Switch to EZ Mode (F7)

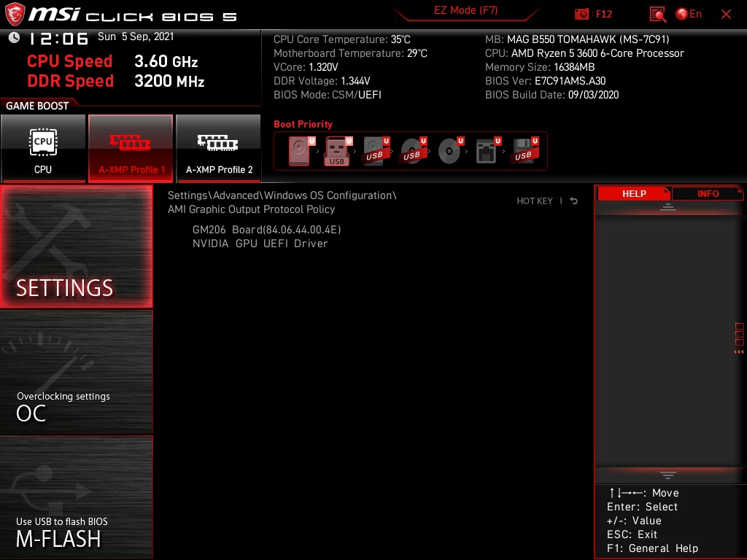coord(466,10)
